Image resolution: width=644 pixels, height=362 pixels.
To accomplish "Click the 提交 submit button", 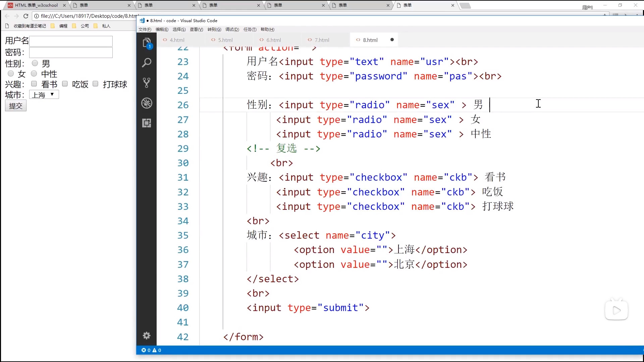I will pyautogui.click(x=15, y=106).
